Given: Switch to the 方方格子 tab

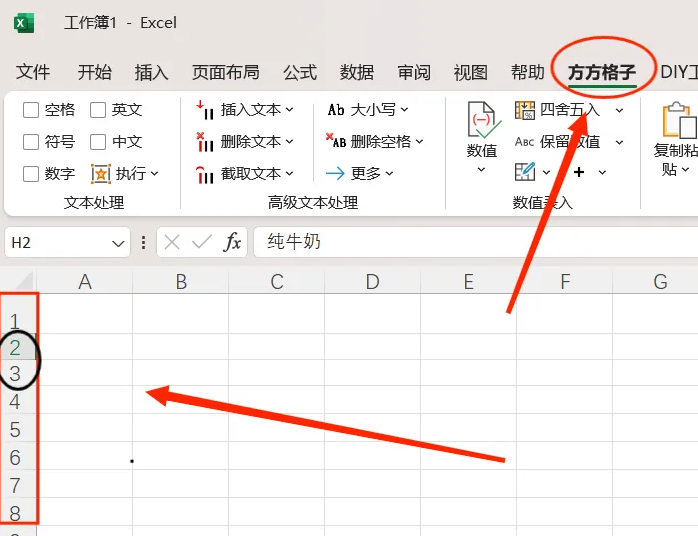Looking at the screenshot, I should 602,72.
